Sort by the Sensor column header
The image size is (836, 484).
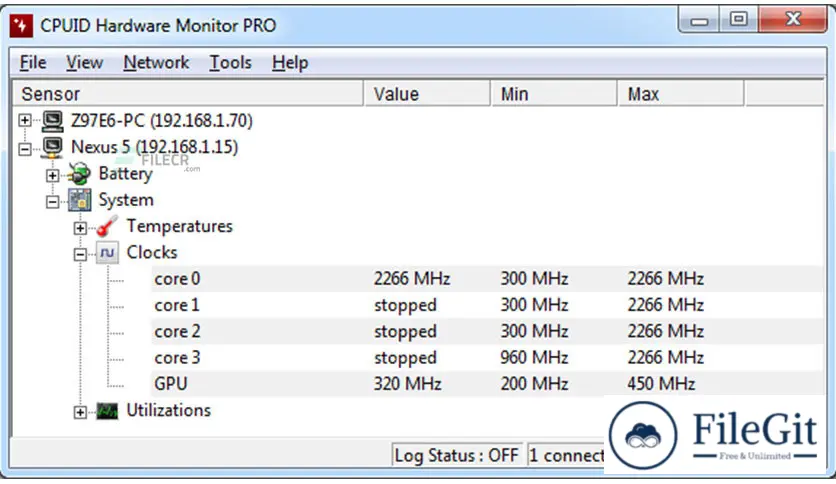coord(187,94)
